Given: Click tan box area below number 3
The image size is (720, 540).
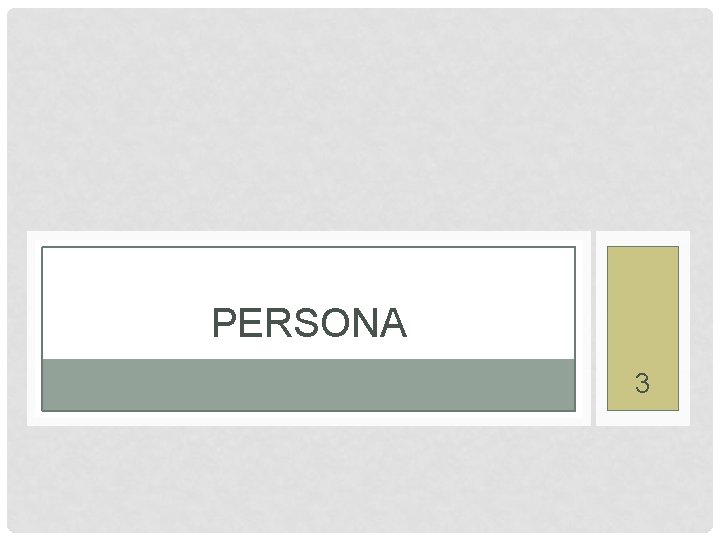Looking at the screenshot, I should 643,402.
